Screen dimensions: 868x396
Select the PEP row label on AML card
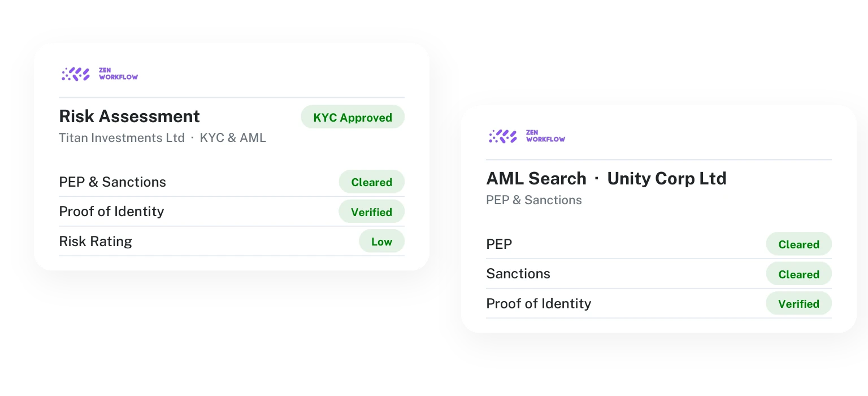click(x=499, y=244)
